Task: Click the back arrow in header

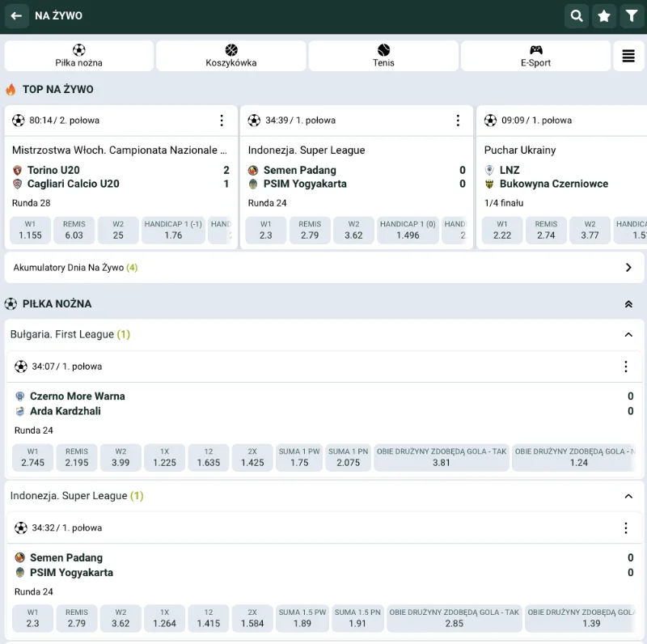Action: pos(15,16)
